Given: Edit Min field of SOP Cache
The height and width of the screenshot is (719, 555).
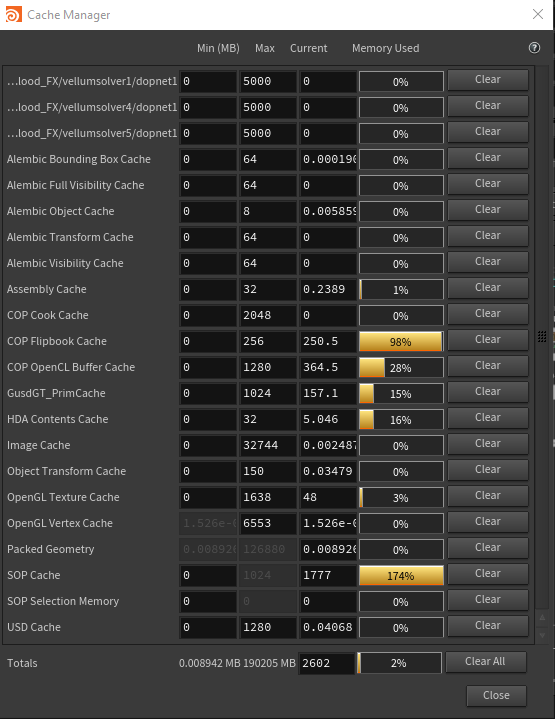Looking at the screenshot, I should [208, 575].
